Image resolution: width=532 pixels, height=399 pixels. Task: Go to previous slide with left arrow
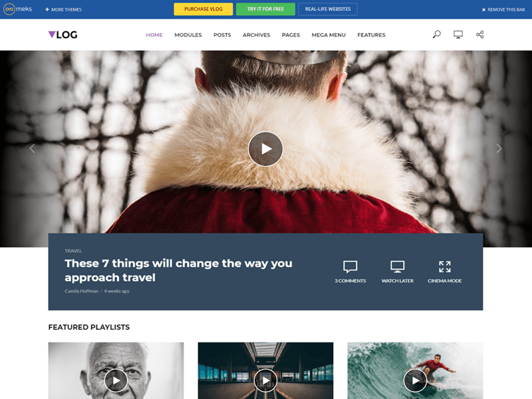[32, 148]
